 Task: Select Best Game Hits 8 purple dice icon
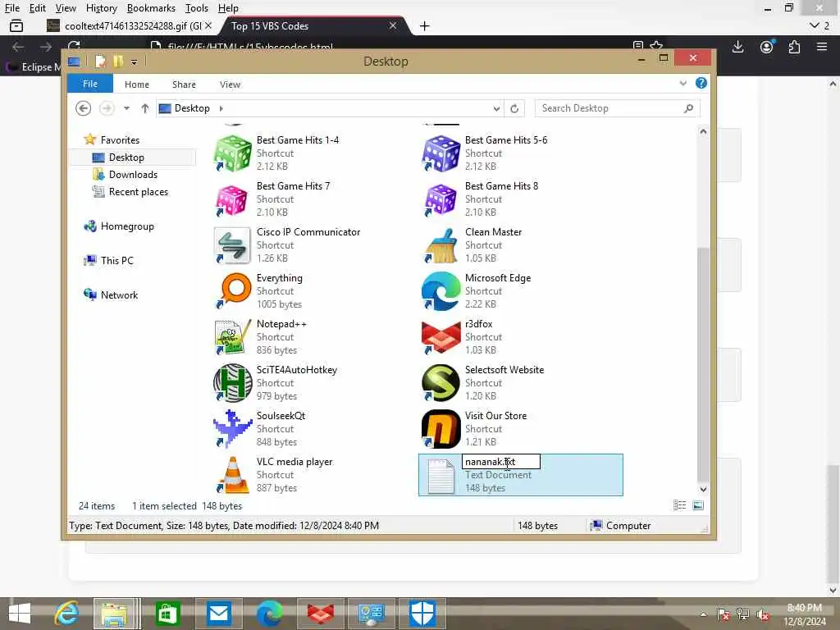[x=441, y=200]
